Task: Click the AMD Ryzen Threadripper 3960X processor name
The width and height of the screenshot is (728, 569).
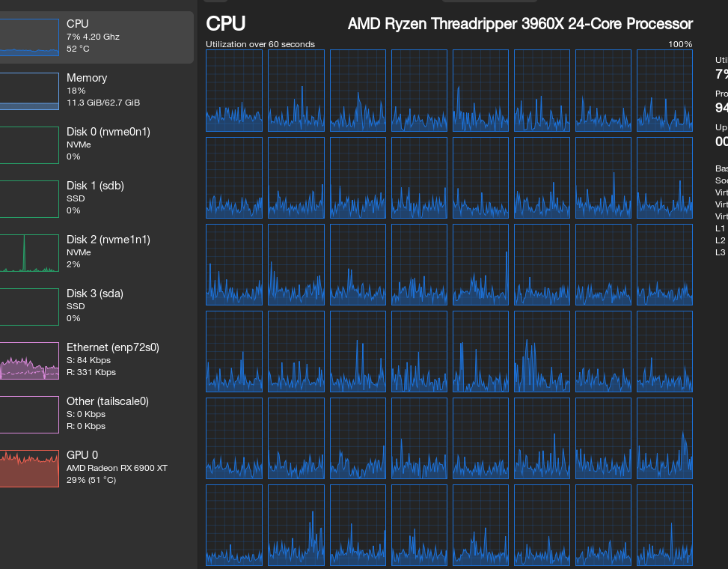Action: (x=520, y=24)
